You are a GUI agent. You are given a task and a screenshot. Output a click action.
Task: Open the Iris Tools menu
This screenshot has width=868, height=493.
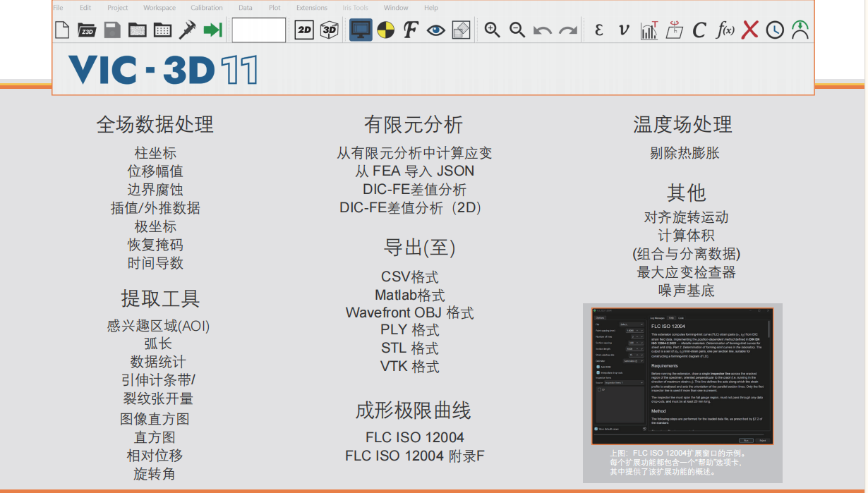point(356,8)
